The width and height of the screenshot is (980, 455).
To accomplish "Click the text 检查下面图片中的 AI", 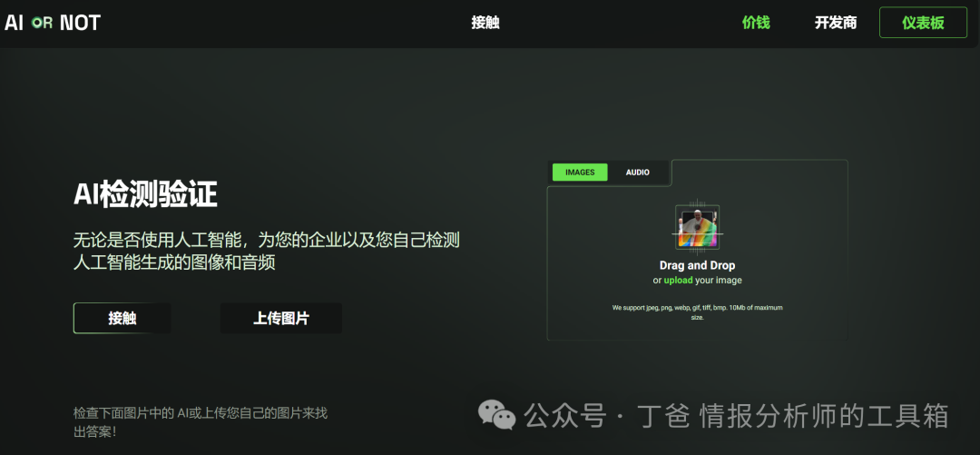I will pyautogui.click(x=200, y=422).
